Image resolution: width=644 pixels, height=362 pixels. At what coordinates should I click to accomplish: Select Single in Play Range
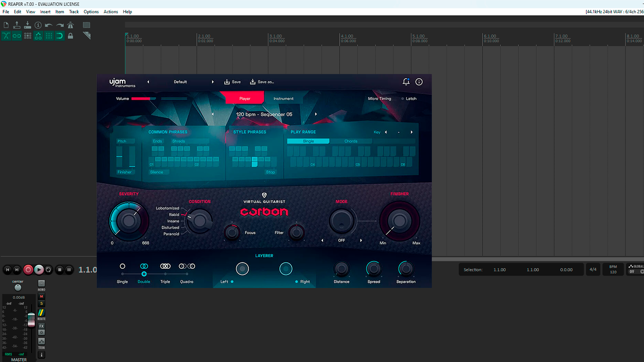click(308, 141)
